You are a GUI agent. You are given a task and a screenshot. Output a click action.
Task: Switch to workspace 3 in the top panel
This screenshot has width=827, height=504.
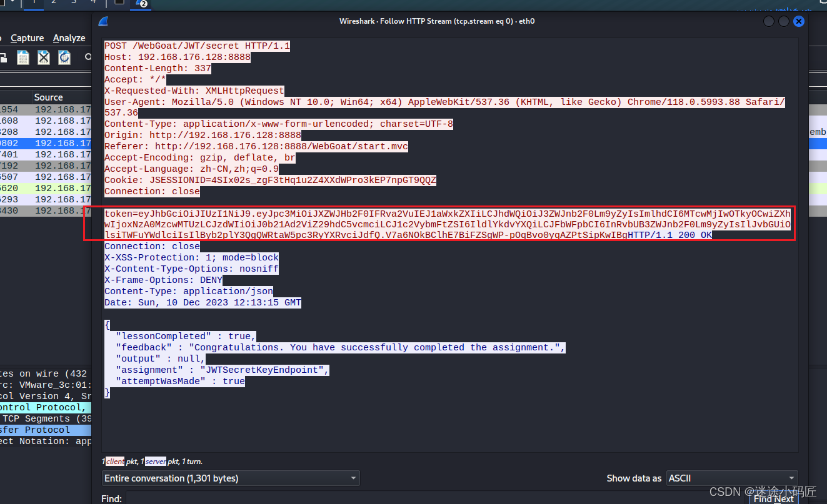pos(74,2)
